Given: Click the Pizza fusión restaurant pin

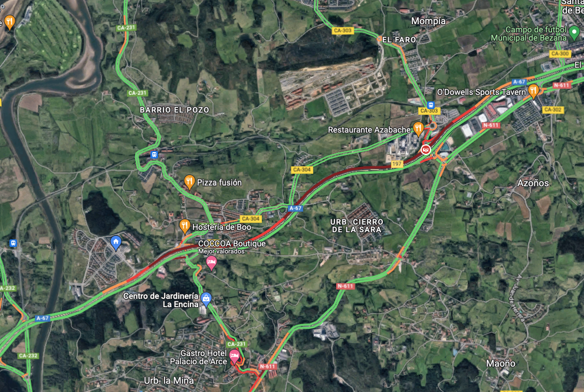Looking at the screenshot, I should pos(189,182).
